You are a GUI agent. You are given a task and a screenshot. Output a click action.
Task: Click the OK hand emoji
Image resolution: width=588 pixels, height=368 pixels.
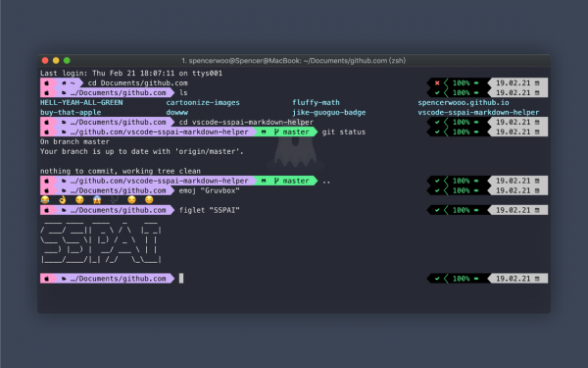pos(63,200)
